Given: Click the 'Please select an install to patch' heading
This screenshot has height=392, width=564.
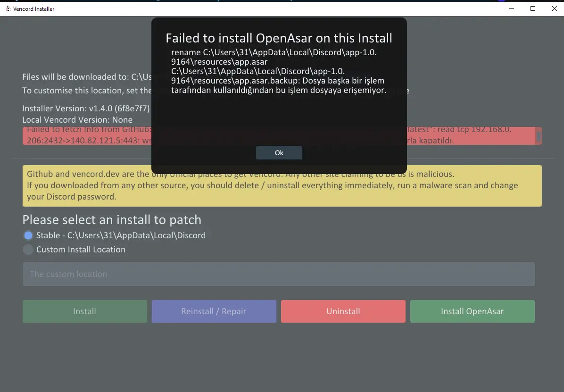Looking at the screenshot, I should coord(112,219).
